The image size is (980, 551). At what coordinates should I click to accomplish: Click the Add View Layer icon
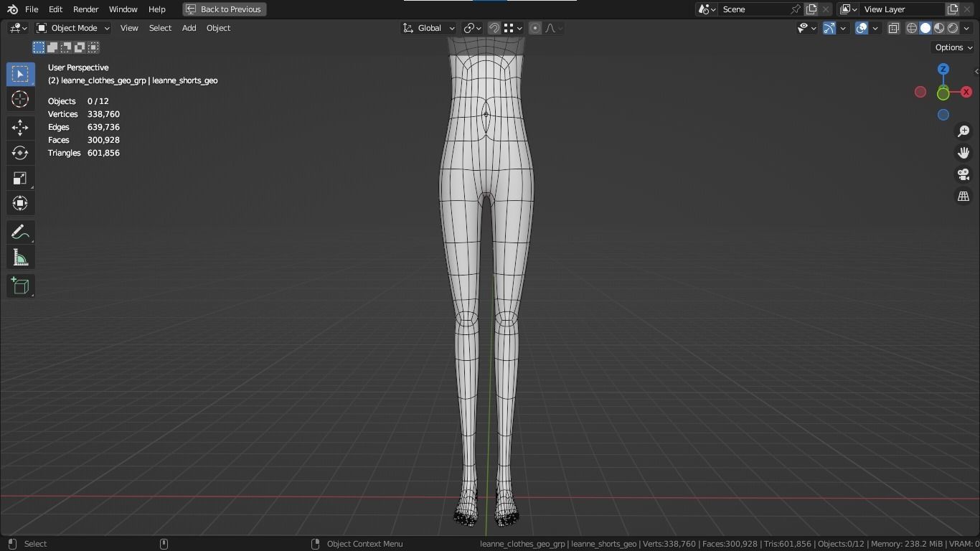953,9
